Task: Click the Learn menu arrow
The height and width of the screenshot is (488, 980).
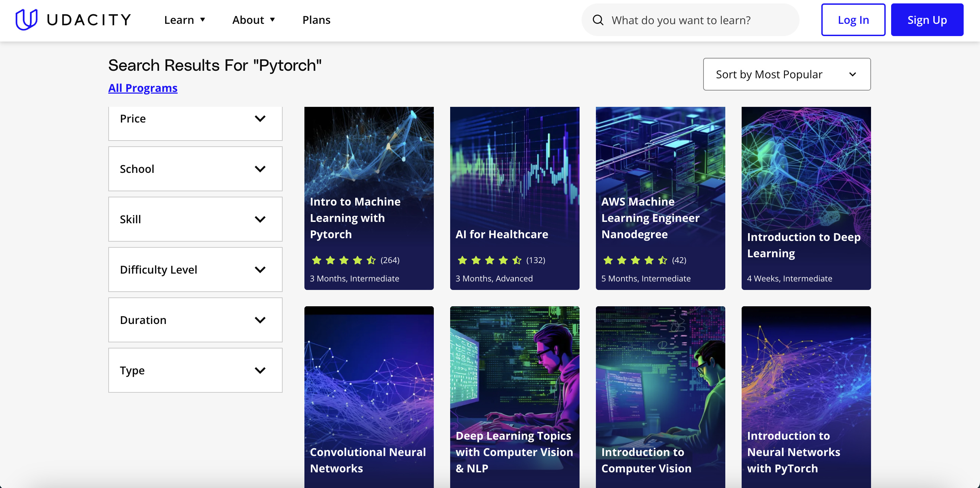Action: (203, 20)
